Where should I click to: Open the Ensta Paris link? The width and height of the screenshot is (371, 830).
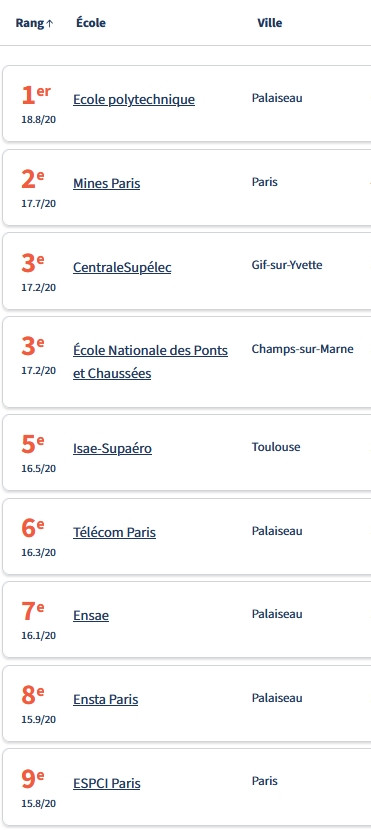tap(105, 699)
